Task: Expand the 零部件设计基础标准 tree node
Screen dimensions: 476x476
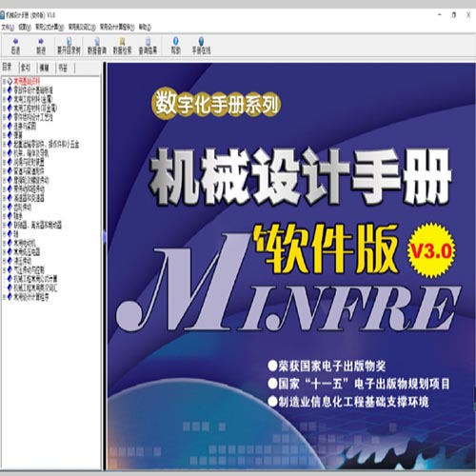Action: (x=4, y=90)
